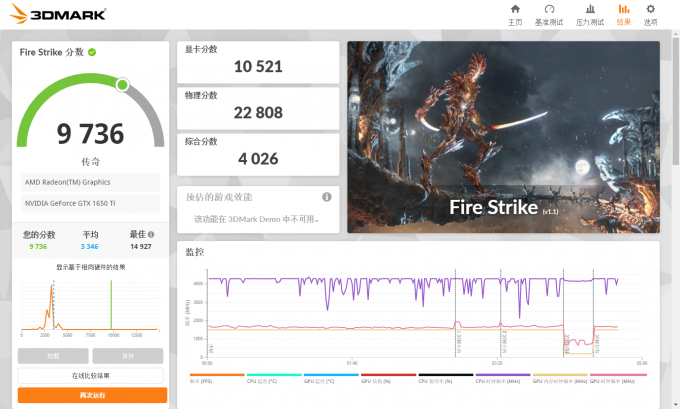Click the Fire Strike (v1.1) title on image

pyautogui.click(x=504, y=207)
